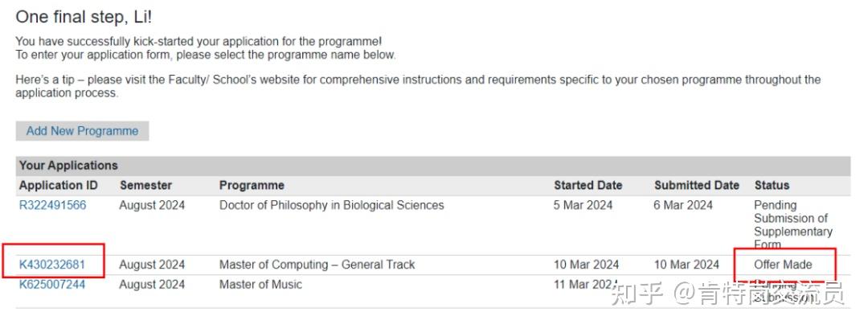The width and height of the screenshot is (868, 329).
Task: Click the 5 Mar 2024 started date
Action: (583, 205)
